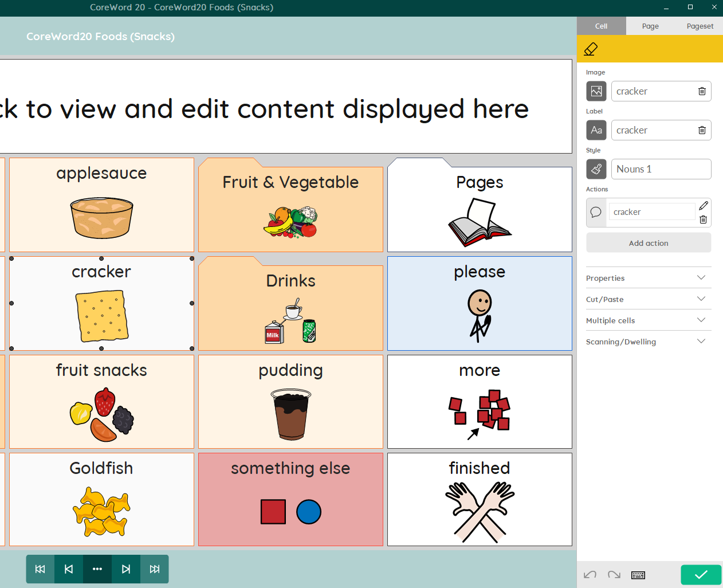This screenshot has height=588, width=723.
Task: Click the undo arrow
Action: 590,575
